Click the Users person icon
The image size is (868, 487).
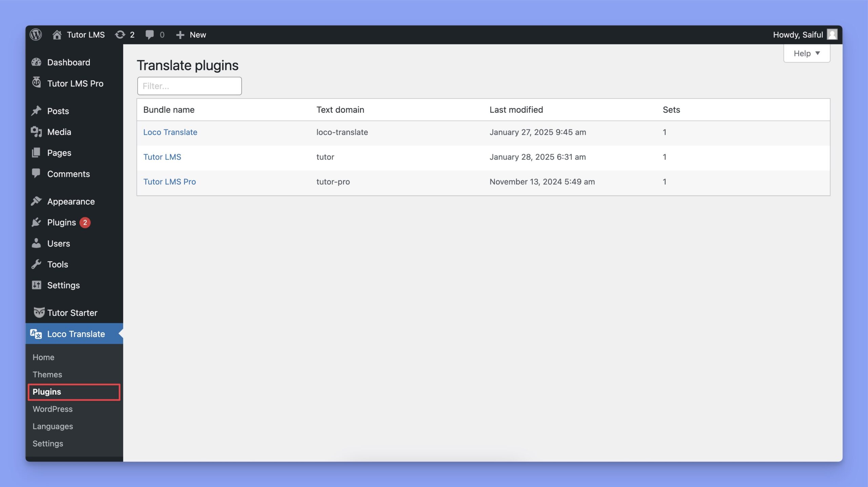tap(36, 243)
